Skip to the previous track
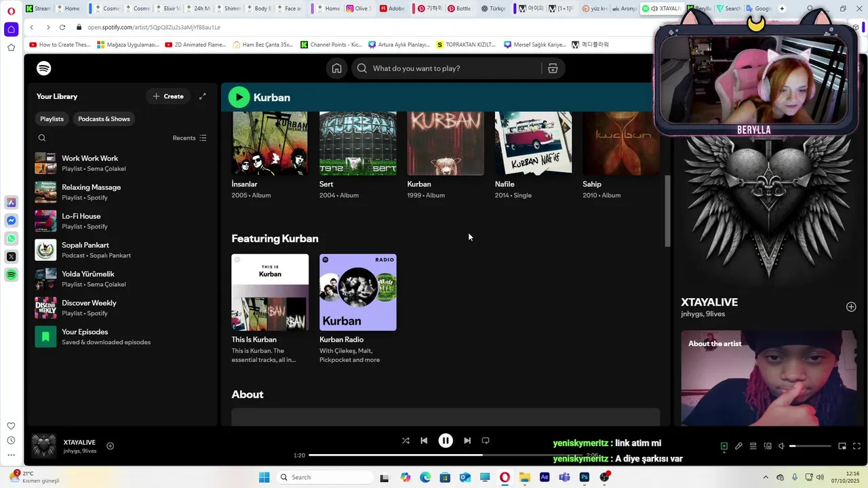Screen dimensions: 868x488 (424, 441)
